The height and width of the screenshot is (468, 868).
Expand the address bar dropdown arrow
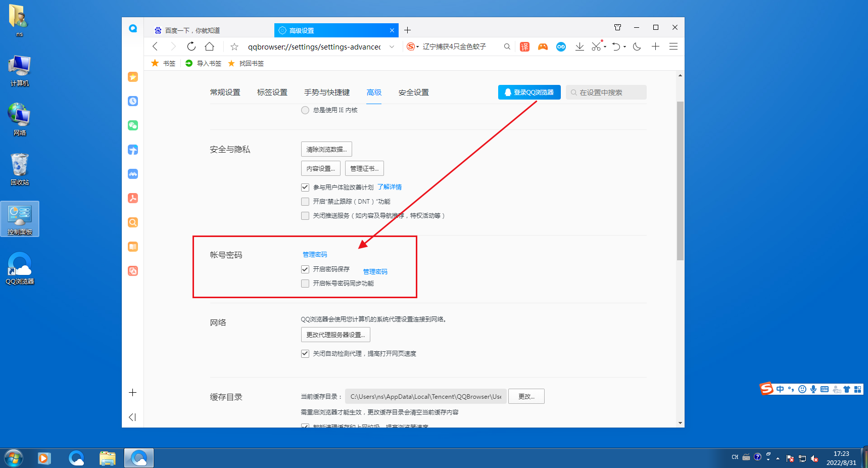392,46
